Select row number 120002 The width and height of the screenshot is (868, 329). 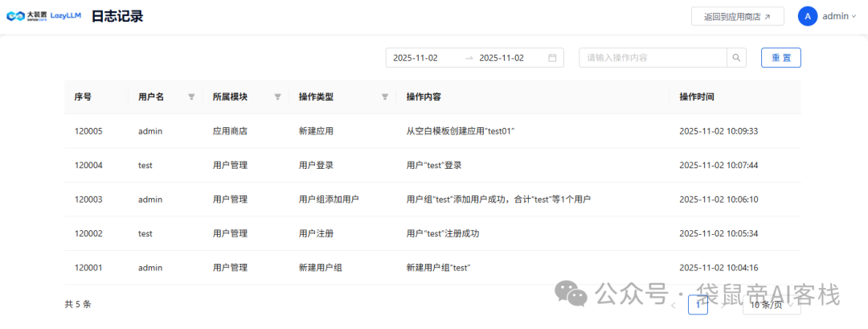[x=88, y=234]
